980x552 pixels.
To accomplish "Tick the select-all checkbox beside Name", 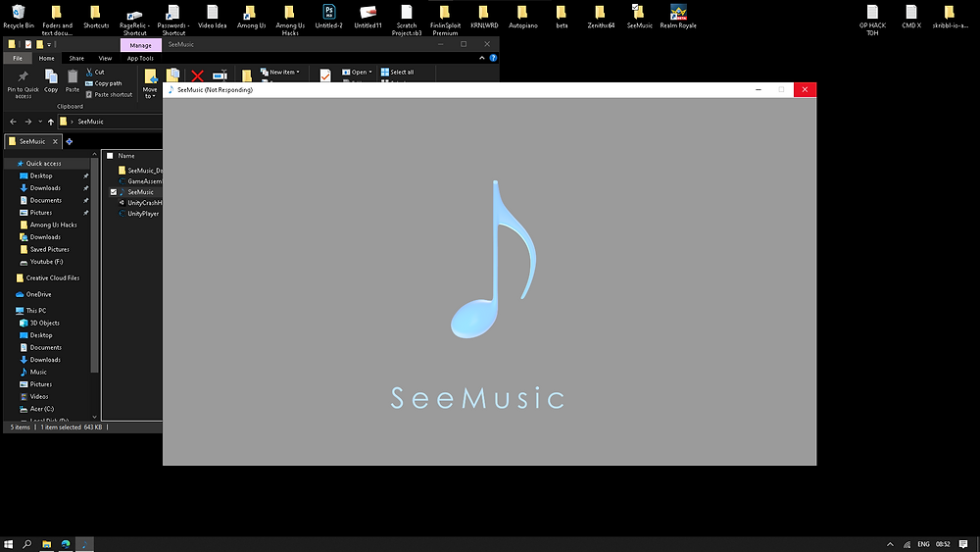I will coord(110,156).
